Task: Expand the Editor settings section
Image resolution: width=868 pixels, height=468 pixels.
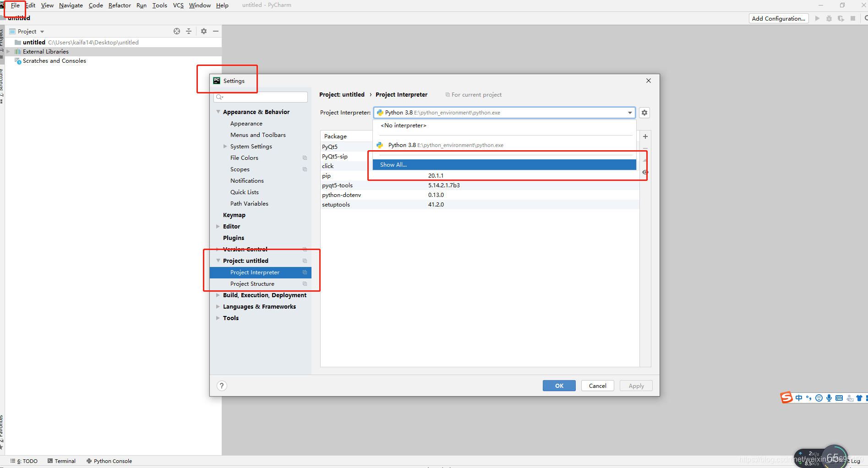Action: pyautogui.click(x=218, y=227)
